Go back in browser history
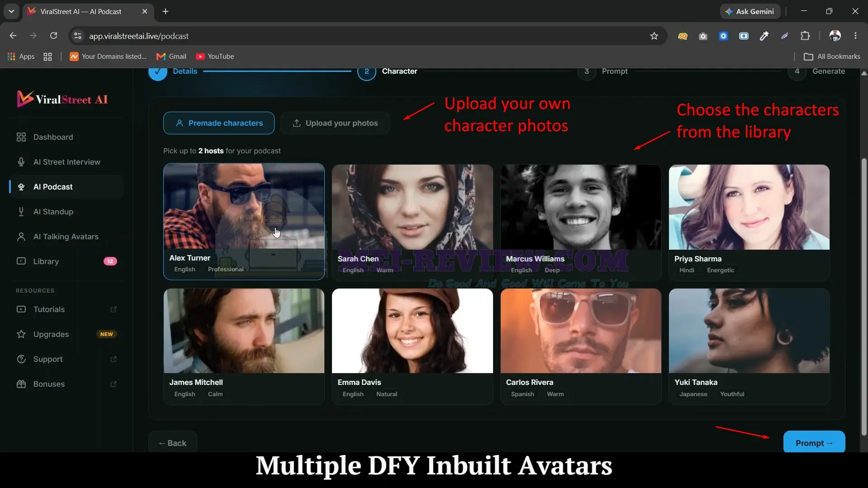 pos(13,36)
